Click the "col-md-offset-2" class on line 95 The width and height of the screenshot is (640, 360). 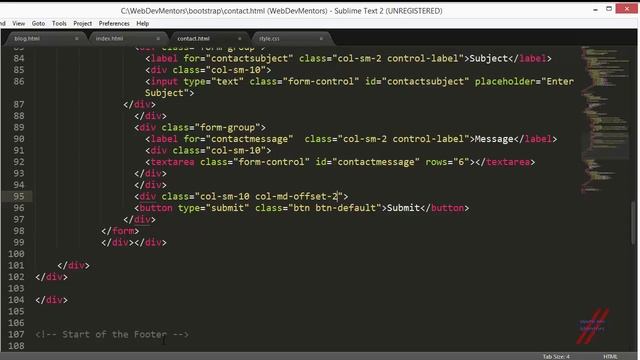(296, 196)
